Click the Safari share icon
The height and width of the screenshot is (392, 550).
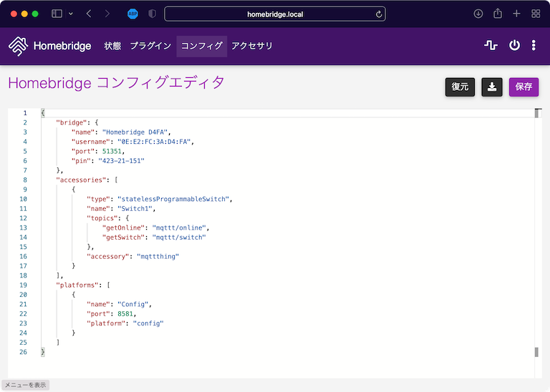pyautogui.click(x=498, y=14)
